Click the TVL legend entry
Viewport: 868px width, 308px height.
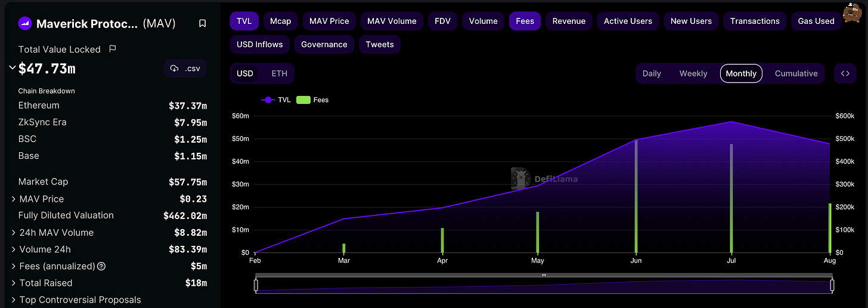276,100
